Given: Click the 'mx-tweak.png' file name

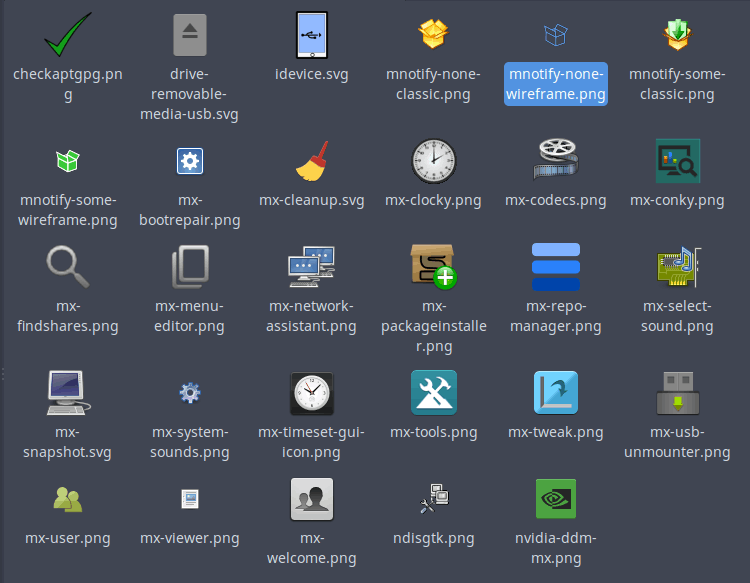Looking at the screenshot, I should pos(556,432).
